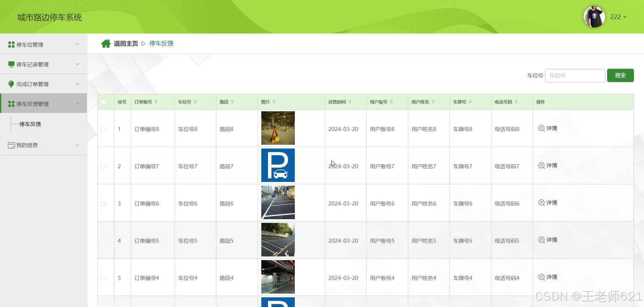Screen dimensions: 644x307
Task: Click the 详情 icon for 订单编号4
Action: 541,277
